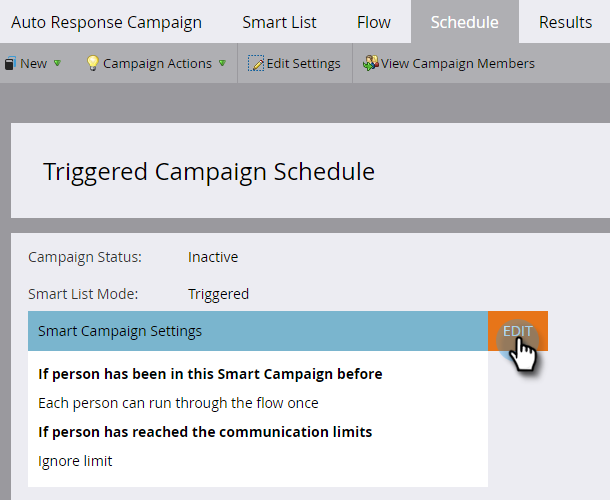Screen dimensions: 610x500
Task: Expand the Campaign Actions dropdown arrow
Action: pyautogui.click(x=223, y=63)
